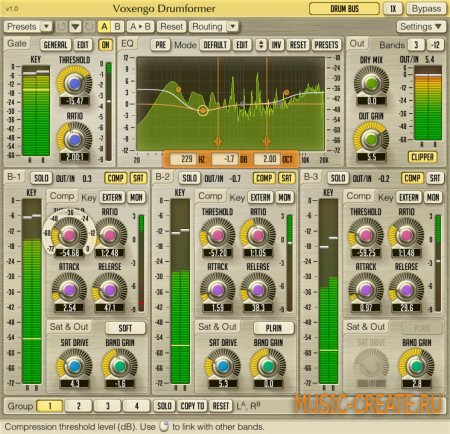
Task: Toggle SAT on band B-3
Action: (435, 178)
